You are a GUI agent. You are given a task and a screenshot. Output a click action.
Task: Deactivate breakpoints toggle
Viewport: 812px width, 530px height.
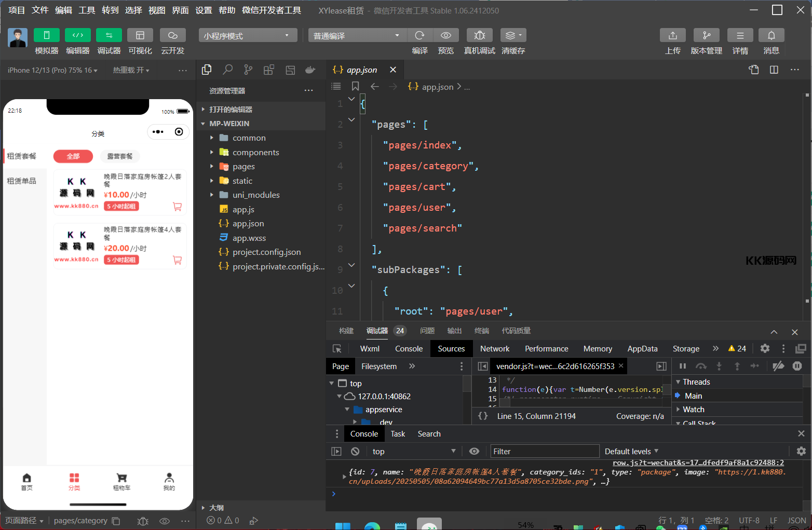coord(778,366)
